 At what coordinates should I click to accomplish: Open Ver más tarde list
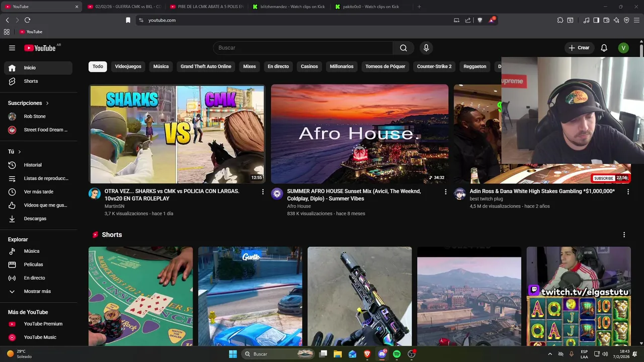pos(38,192)
